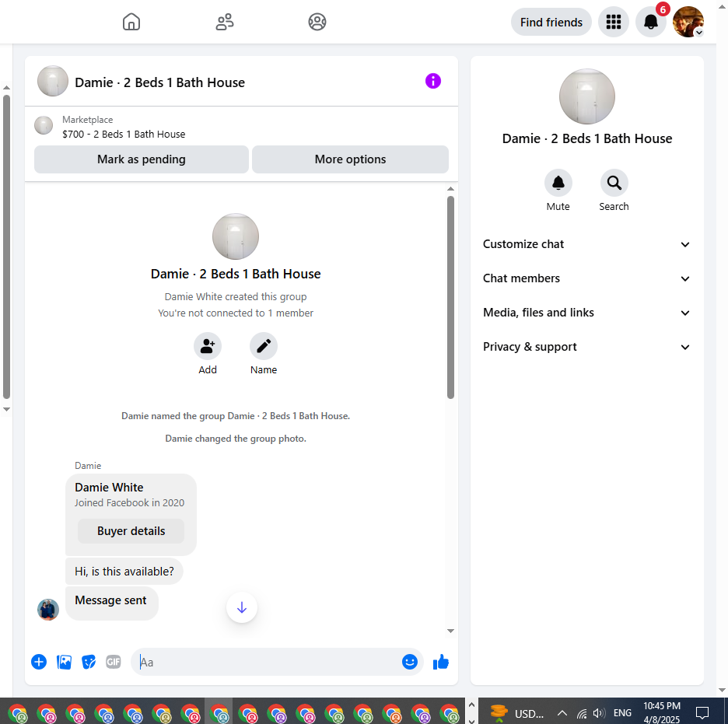This screenshot has width=728, height=724.
Task: Click the chat title Damie · 2 Beds 1 Bath House
Action: (159, 82)
